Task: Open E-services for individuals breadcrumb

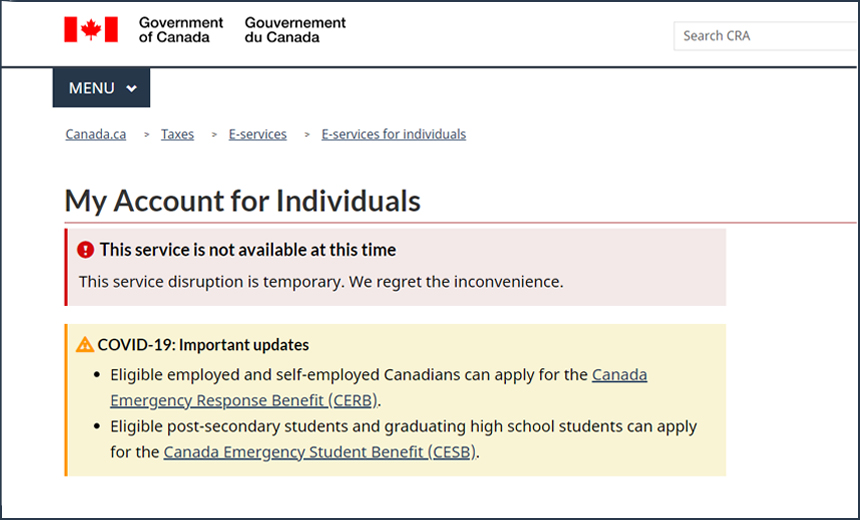Action: tap(393, 134)
